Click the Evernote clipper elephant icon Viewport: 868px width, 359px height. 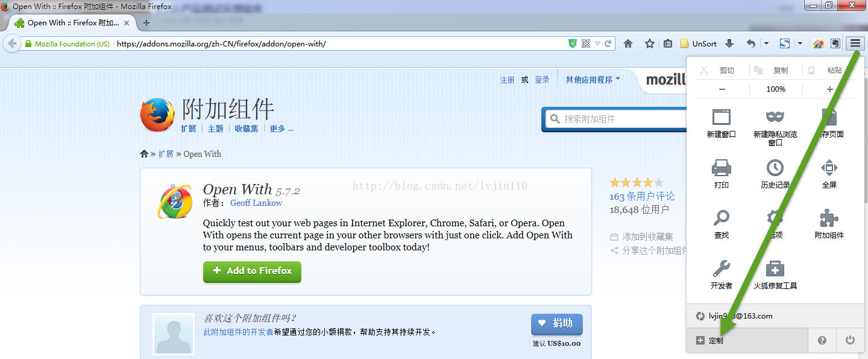click(x=835, y=43)
